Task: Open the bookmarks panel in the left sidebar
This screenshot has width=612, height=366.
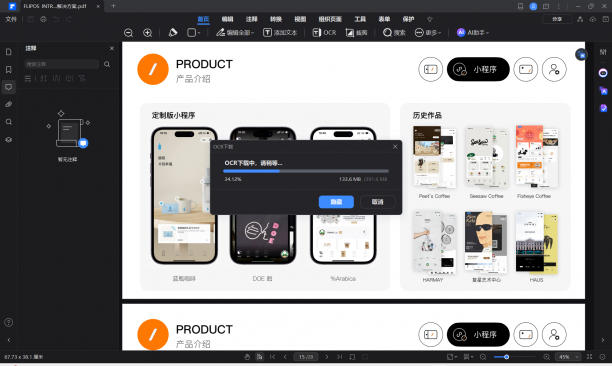Action: point(9,69)
